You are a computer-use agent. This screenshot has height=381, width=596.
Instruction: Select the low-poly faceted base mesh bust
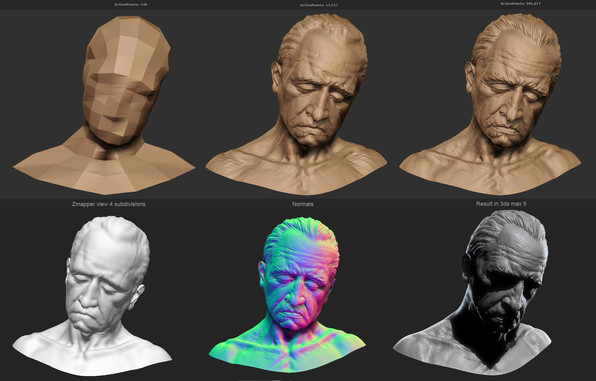point(105,105)
